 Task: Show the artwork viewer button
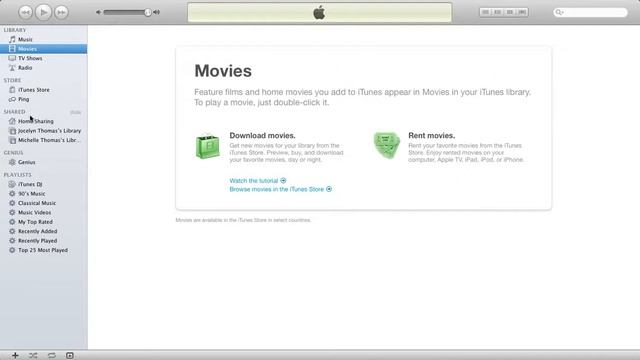pyautogui.click(x=70, y=356)
